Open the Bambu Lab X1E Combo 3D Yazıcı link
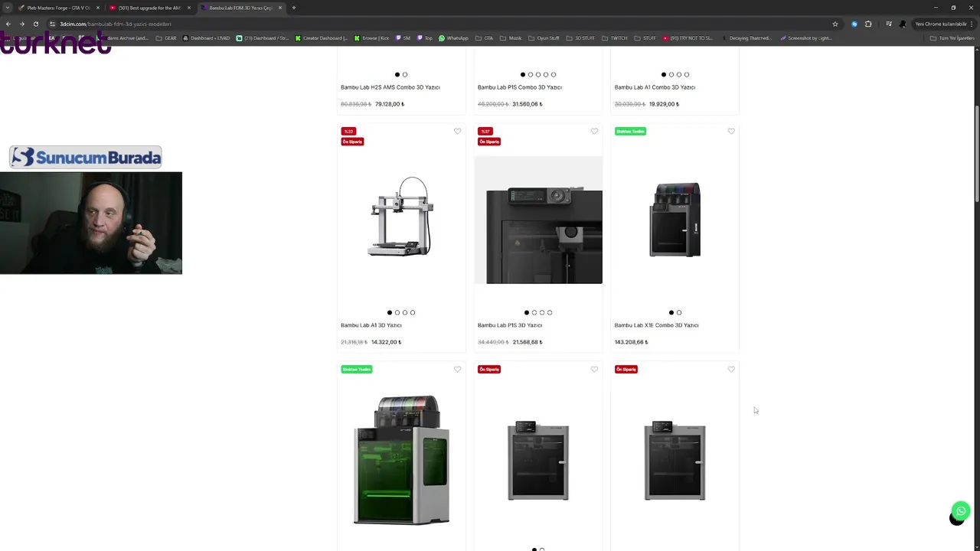The image size is (980, 551). [657, 325]
